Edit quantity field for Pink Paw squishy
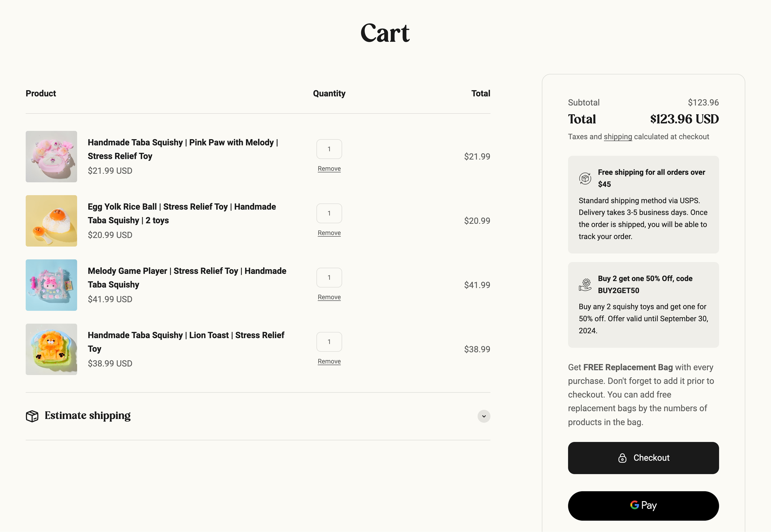 tap(329, 149)
